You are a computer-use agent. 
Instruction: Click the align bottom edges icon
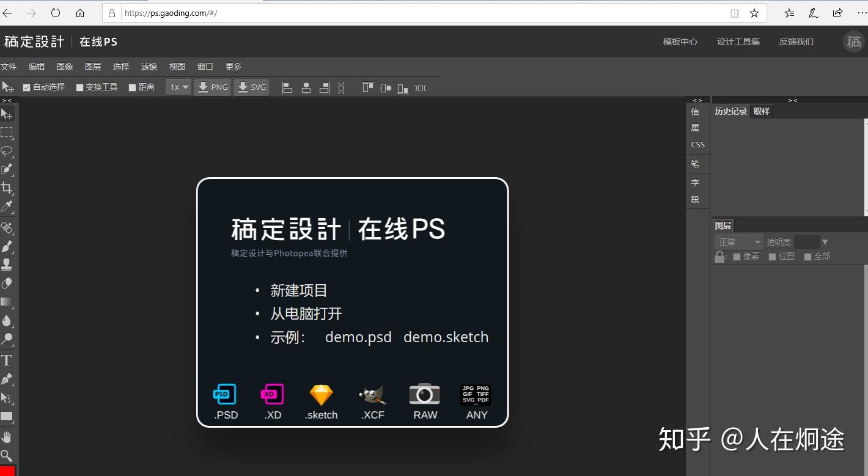pyautogui.click(x=403, y=88)
